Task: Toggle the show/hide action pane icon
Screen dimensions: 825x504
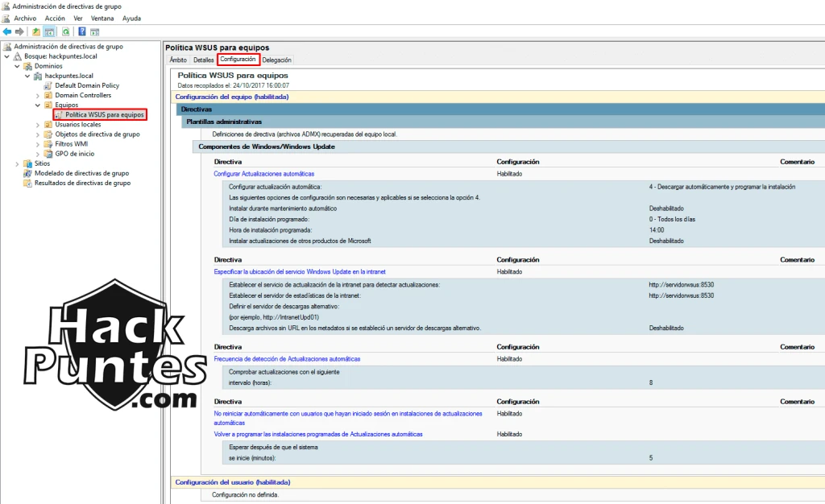Action: pyautogui.click(x=95, y=31)
